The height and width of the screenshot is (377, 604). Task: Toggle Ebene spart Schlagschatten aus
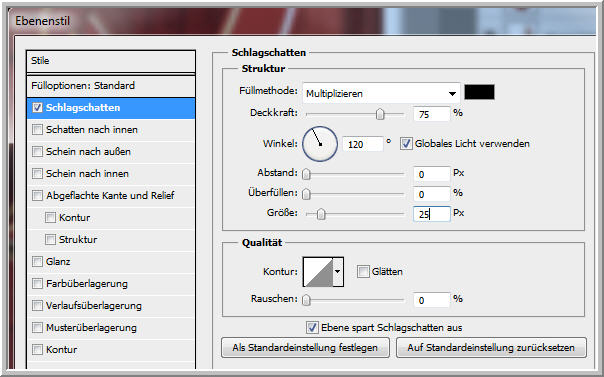tap(312, 328)
